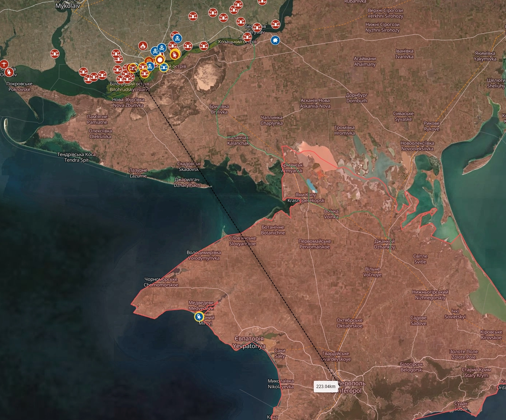Select the red rocket marker with yellow ring
The width and height of the screenshot is (506, 420).
pos(175,55)
